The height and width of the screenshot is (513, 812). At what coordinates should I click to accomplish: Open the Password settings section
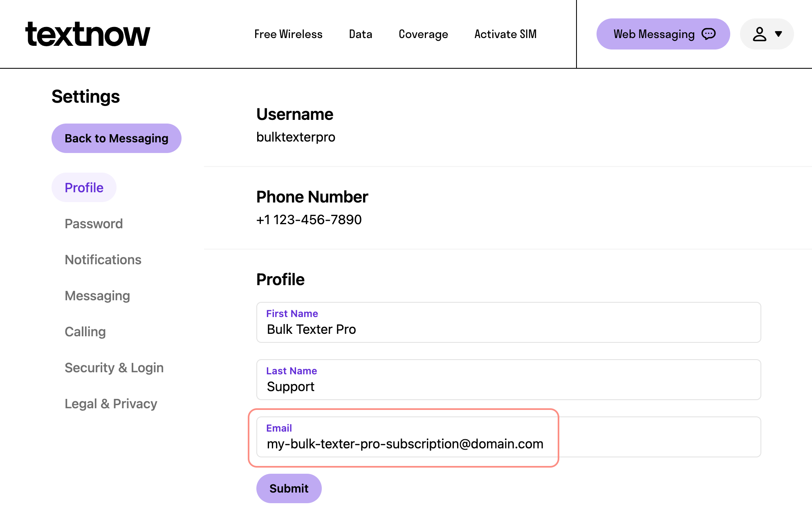click(x=93, y=223)
